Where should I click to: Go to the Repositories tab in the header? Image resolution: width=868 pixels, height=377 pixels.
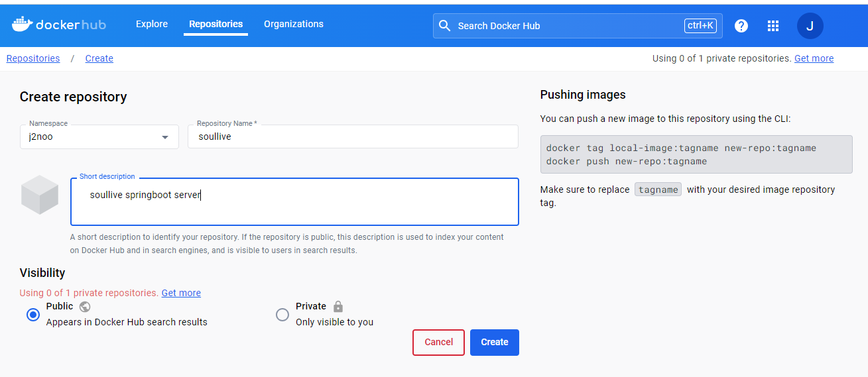pos(216,24)
